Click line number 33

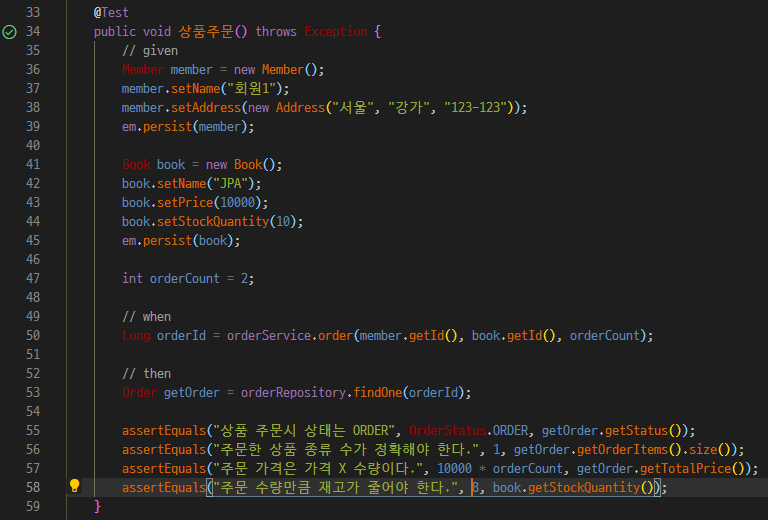click(x=33, y=12)
